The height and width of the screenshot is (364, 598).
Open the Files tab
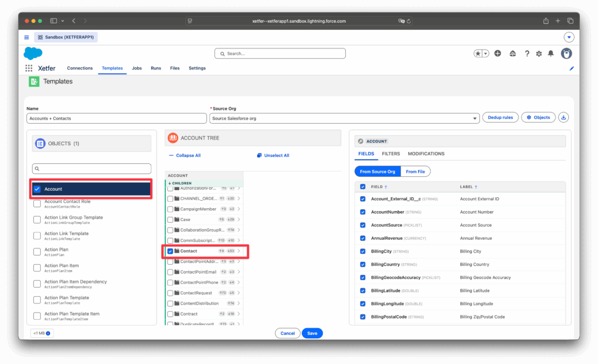(x=175, y=68)
